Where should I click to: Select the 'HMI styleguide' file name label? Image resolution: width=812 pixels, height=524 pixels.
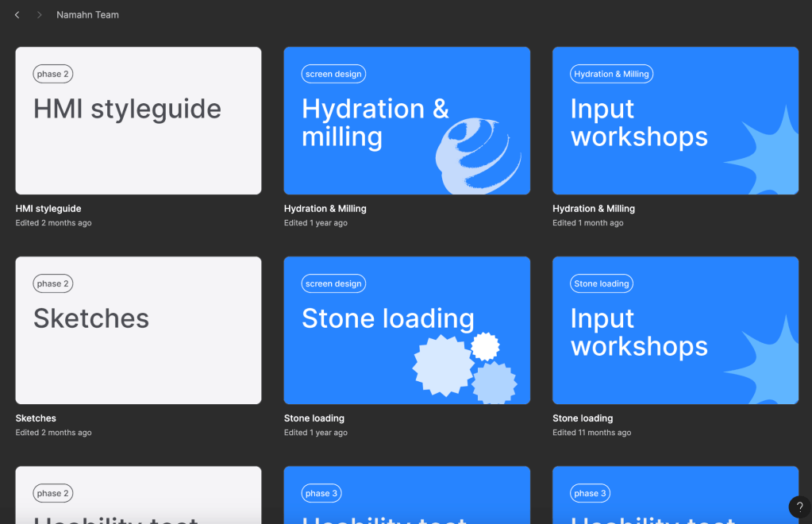point(48,209)
